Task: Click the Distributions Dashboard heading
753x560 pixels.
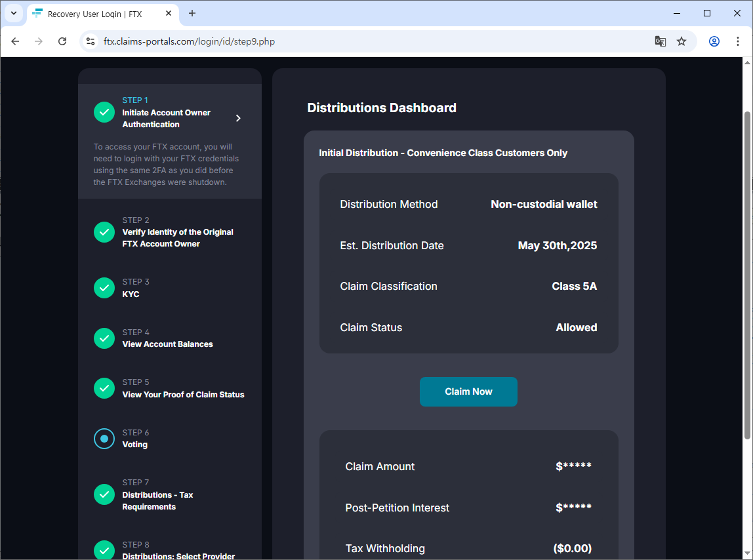Action: [x=382, y=108]
